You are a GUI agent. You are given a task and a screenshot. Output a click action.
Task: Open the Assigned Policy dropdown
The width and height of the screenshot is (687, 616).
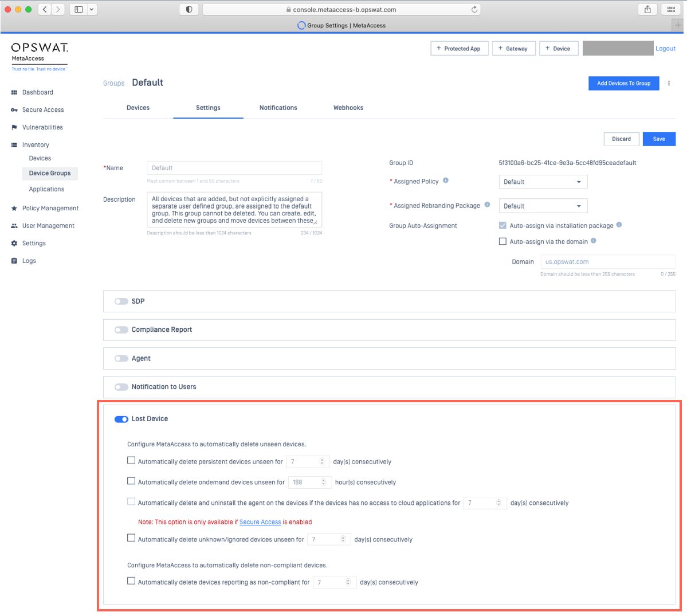click(x=543, y=182)
